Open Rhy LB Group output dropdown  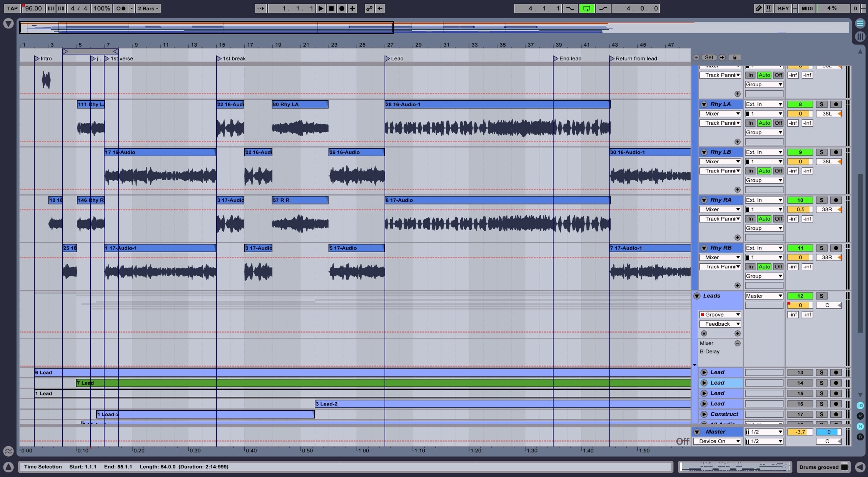point(764,181)
